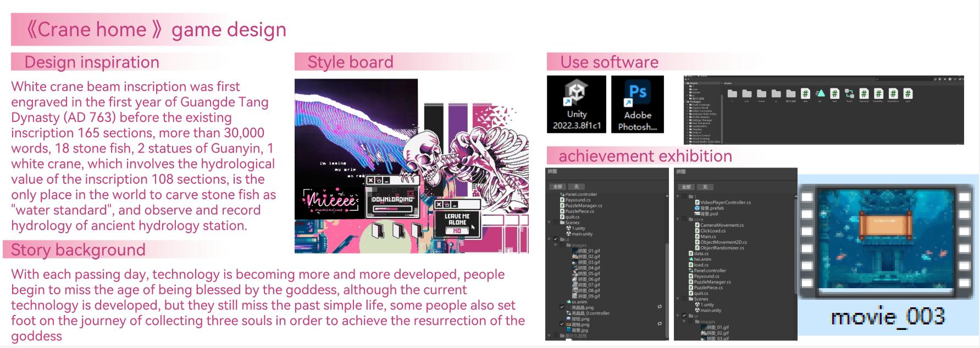Select the 'Scenes' folder icon in Assets grid
This screenshot has height=348, width=980.
click(x=761, y=93)
